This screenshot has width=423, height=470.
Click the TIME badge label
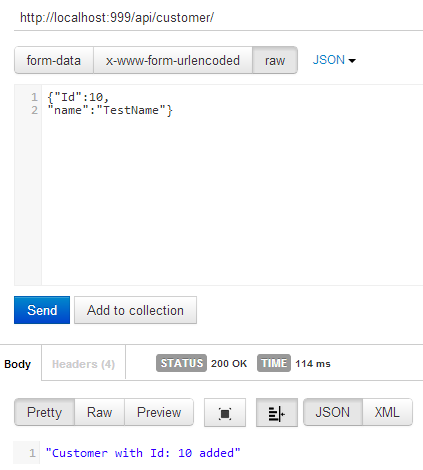(274, 363)
